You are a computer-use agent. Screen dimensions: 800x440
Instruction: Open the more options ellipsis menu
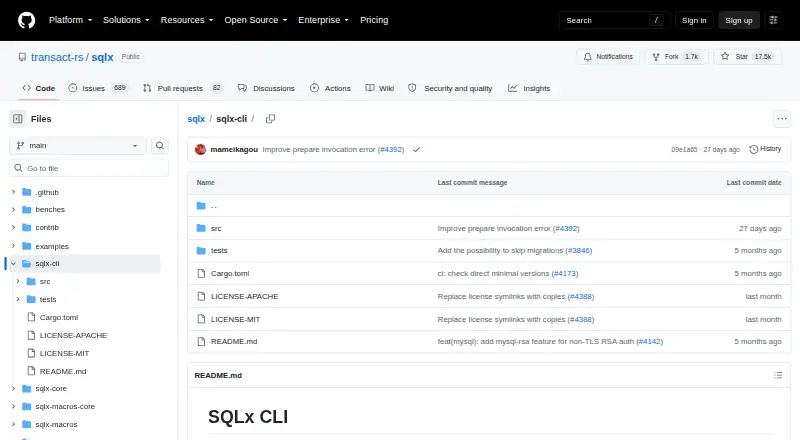tap(782, 119)
